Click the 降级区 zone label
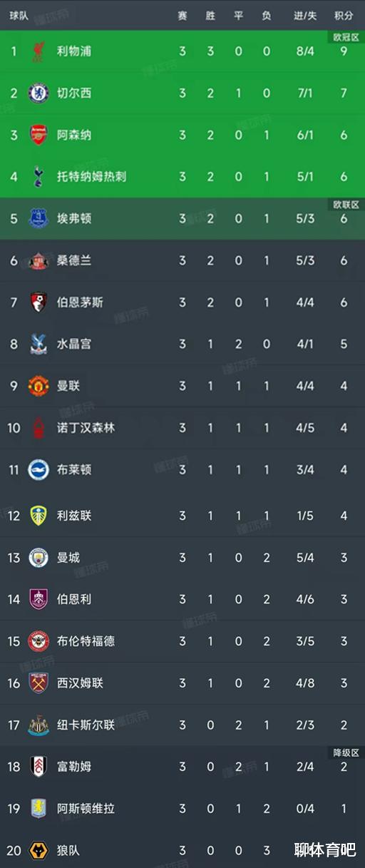365x868 pixels. point(346,752)
